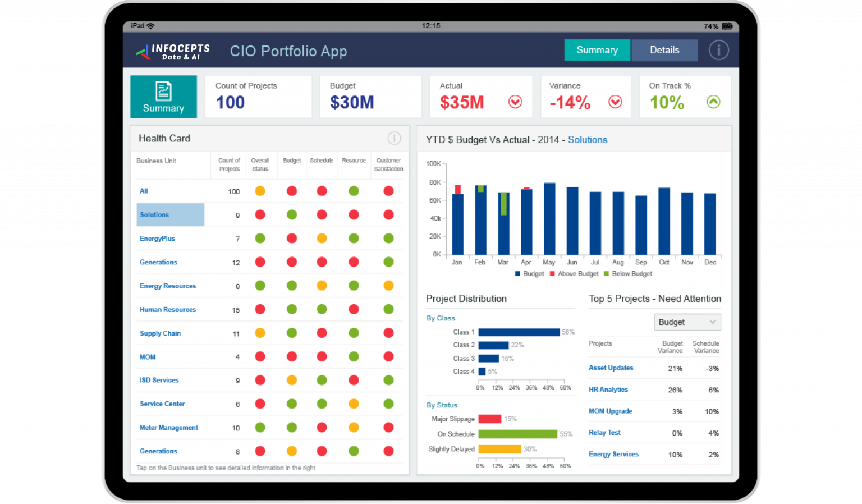Select Meter Management business unit
Viewport: 862px width, 504px height.
click(x=169, y=428)
